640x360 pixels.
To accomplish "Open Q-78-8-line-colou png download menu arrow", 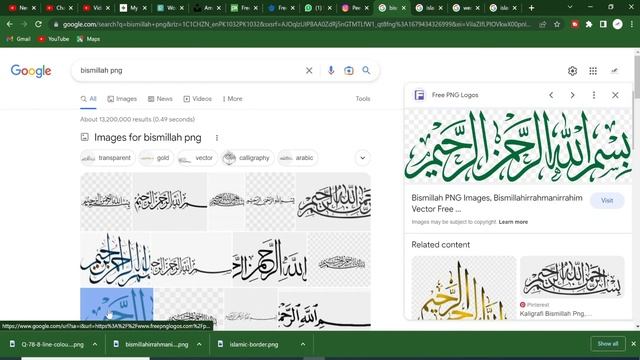I will pos(95,344).
